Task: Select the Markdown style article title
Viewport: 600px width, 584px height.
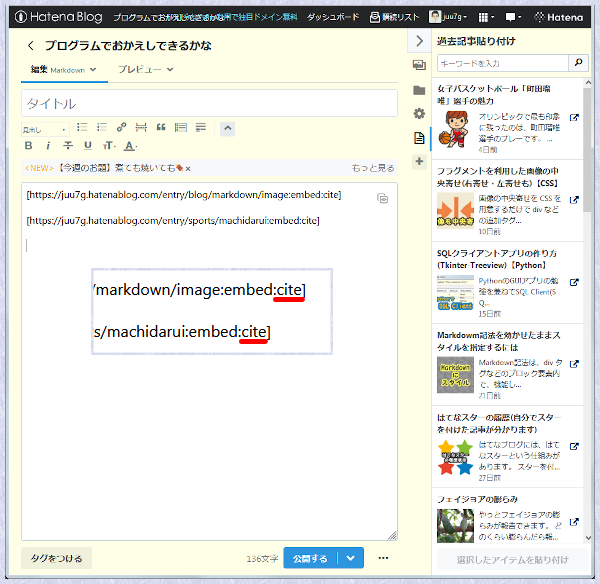Action: click(x=499, y=341)
